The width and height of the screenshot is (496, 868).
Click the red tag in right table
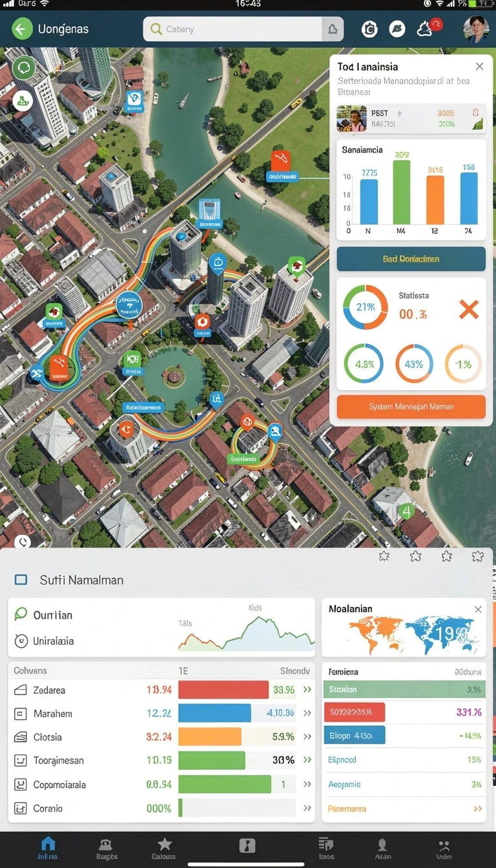[353, 712]
